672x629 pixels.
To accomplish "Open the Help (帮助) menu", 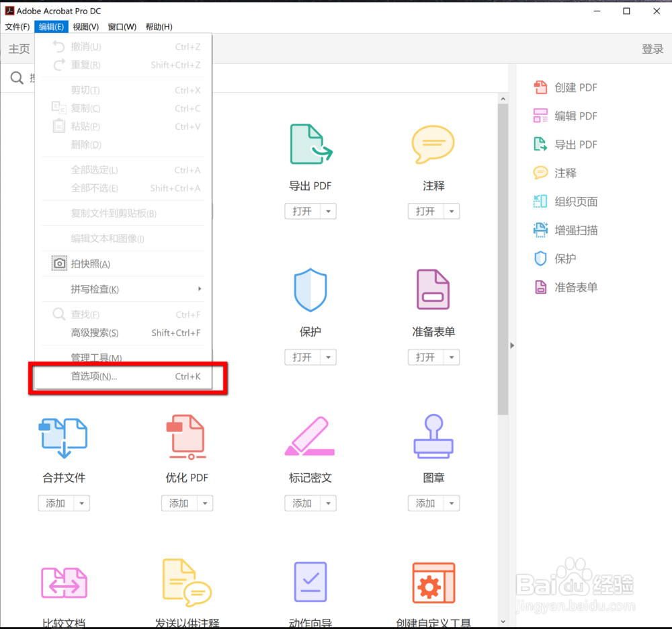I will [x=159, y=27].
